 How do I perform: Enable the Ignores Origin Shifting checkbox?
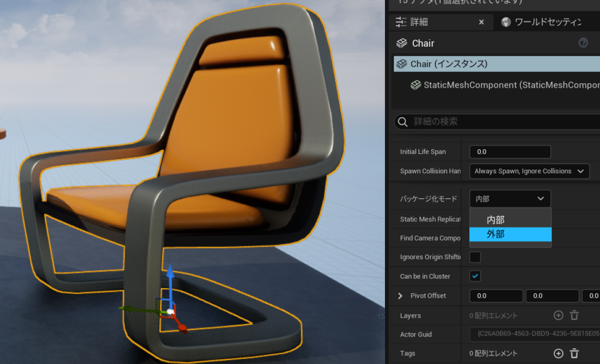pyautogui.click(x=475, y=257)
